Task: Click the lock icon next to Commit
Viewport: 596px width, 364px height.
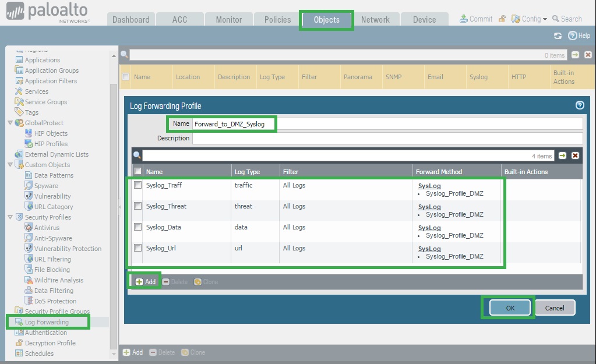Action: [502, 19]
